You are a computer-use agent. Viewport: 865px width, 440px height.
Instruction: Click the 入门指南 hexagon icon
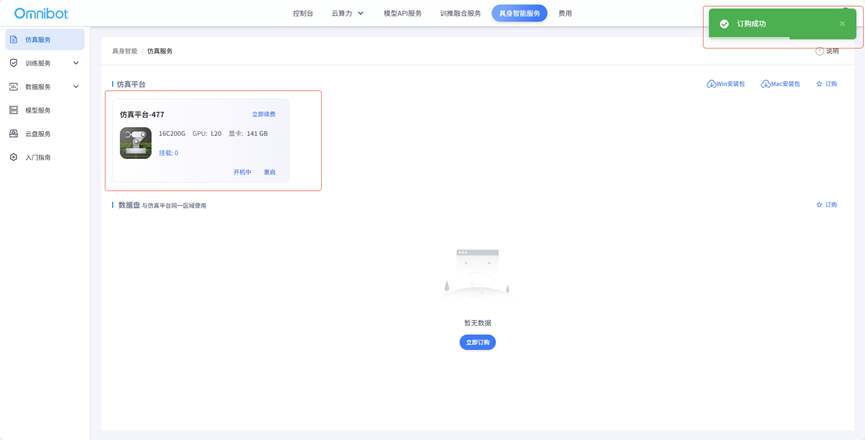(x=14, y=157)
